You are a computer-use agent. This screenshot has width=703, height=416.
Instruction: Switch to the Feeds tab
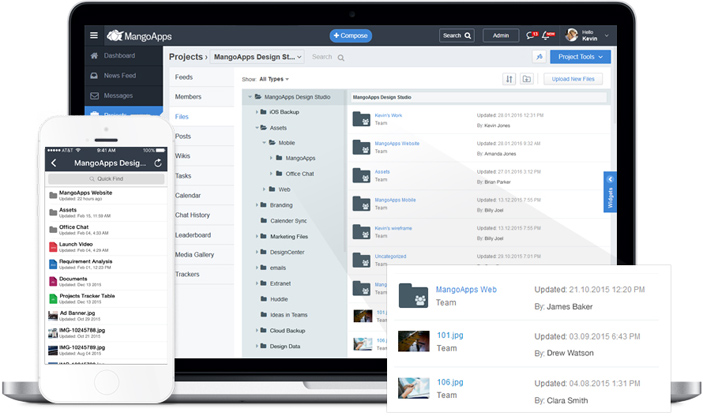184,77
